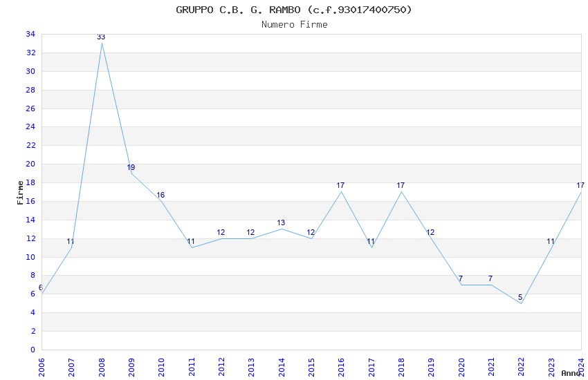
Task: Click the x-axis year 2010
Action: pos(161,368)
